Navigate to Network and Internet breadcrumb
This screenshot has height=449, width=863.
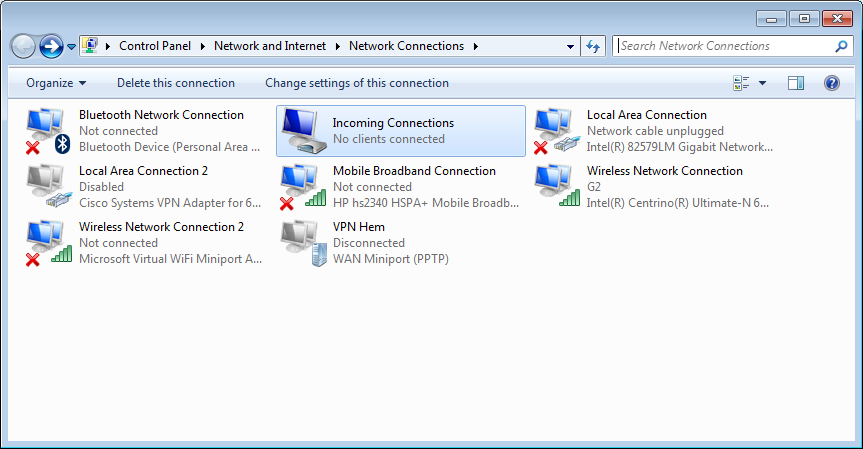[270, 46]
